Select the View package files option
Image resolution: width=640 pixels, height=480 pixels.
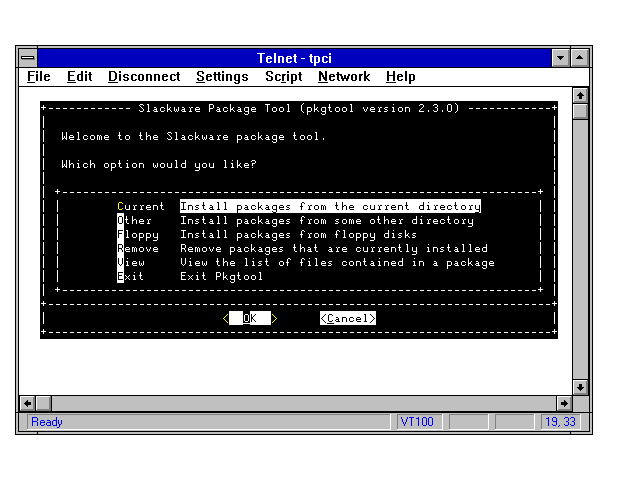pos(131,263)
